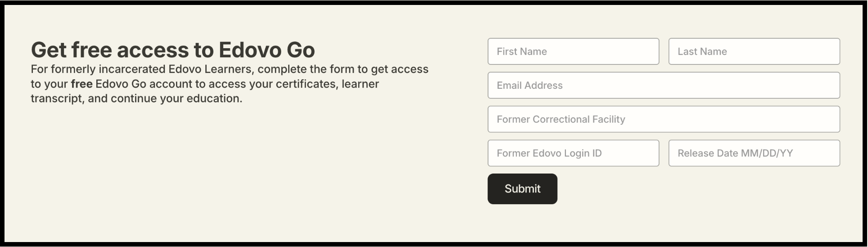Select the Release Date MM/DD/YY field
The image size is (868, 247).
[x=754, y=153]
